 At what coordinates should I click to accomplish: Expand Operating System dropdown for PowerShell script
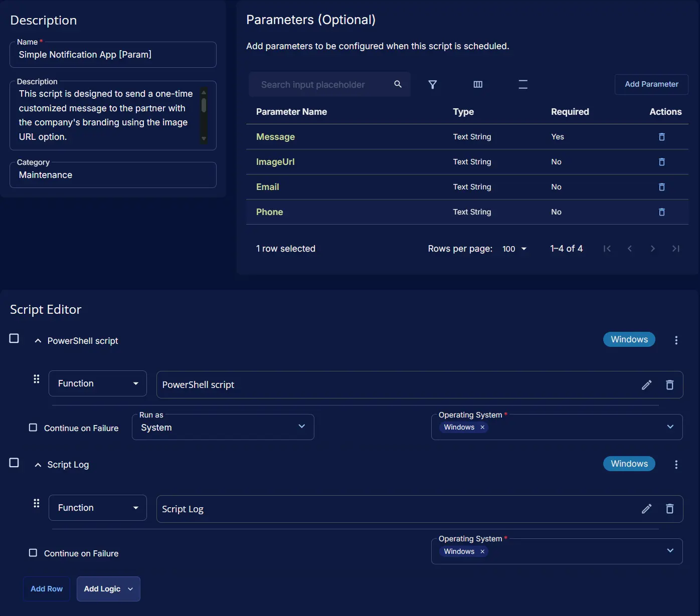(670, 427)
